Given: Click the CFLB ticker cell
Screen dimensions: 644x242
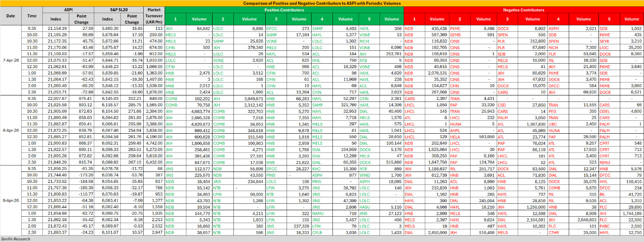Looking at the screenshot, I should pos(317,233).
